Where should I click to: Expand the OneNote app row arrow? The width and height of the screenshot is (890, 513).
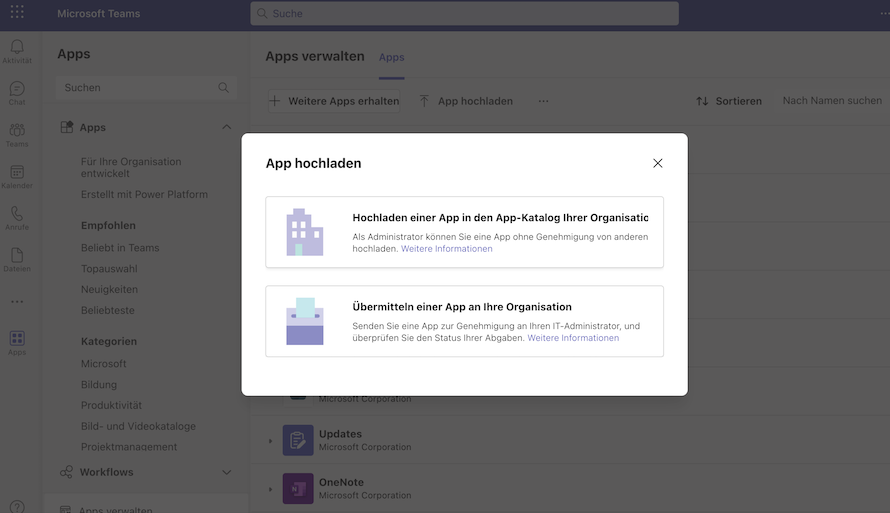click(270, 489)
